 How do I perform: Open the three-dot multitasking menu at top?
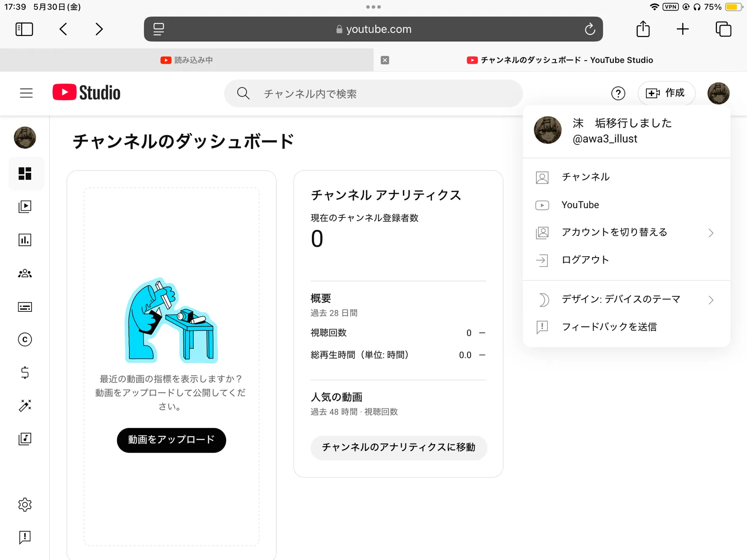[373, 7]
